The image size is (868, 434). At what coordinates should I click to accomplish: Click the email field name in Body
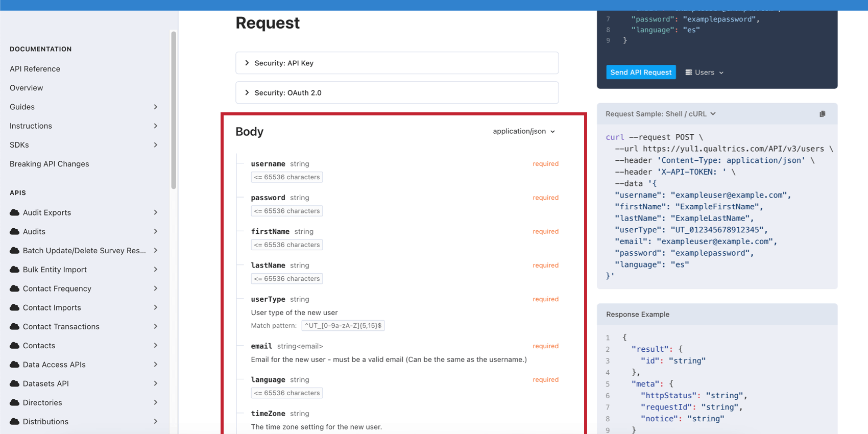click(261, 346)
